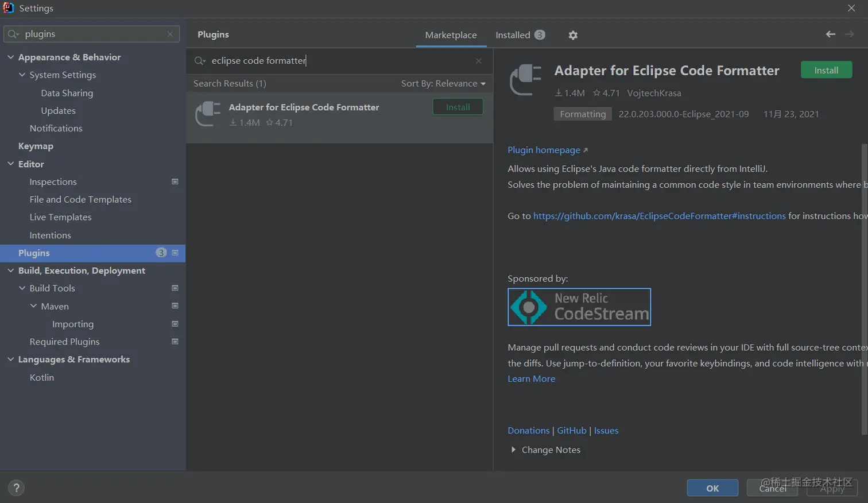Open the Issues link
This screenshot has width=868, height=503.
pos(606,431)
